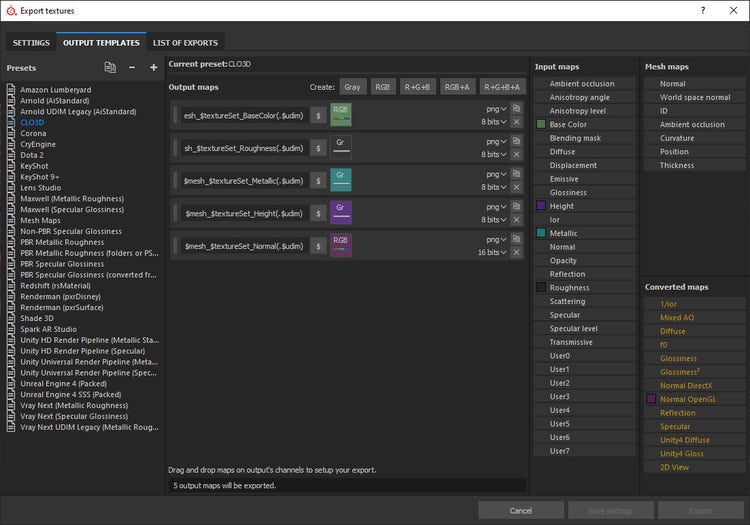Select the KeyShot 9+ preset
Screen dimensions: 750x525
pos(40,176)
